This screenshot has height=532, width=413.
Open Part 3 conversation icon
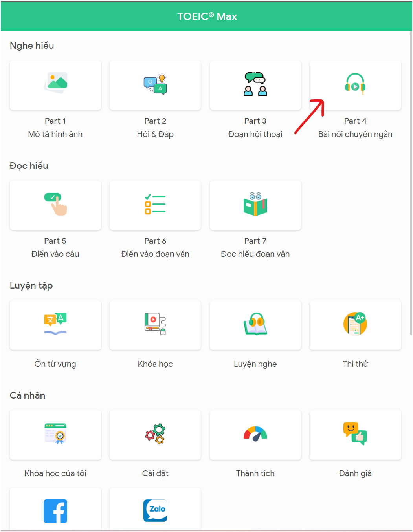(x=255, y=84)
